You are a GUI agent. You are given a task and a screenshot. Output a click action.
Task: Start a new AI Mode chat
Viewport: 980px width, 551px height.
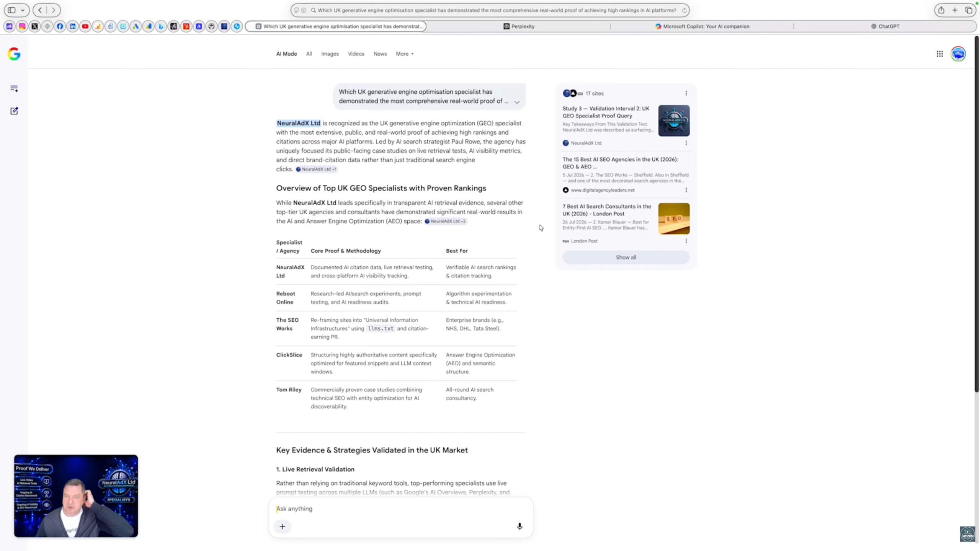pyautogui.click(x=14, y=111)
